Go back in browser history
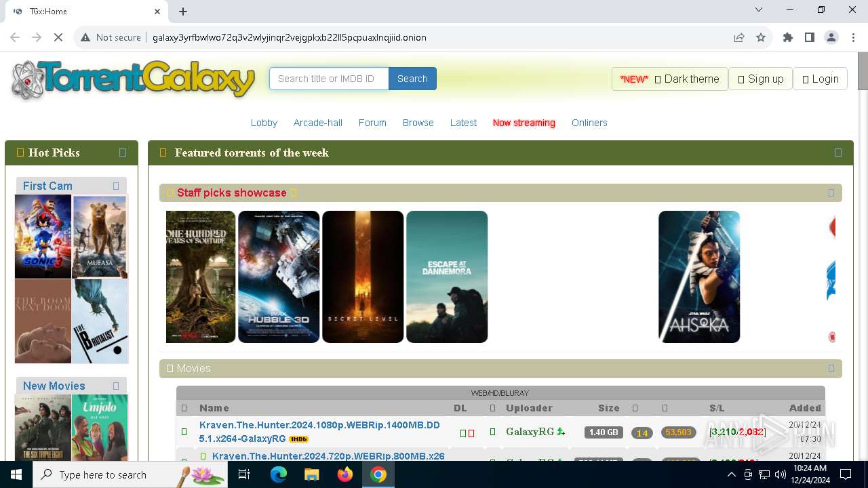Screen dimensions: 868x488 coord(16,37)
